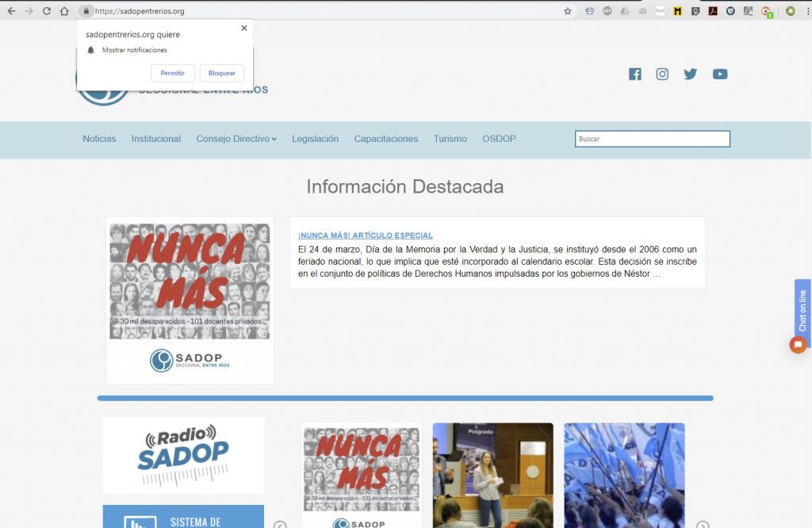Viewport: 812px width, 528px height.
Task: Bookmark this page with the star
Action: [568, 11]
